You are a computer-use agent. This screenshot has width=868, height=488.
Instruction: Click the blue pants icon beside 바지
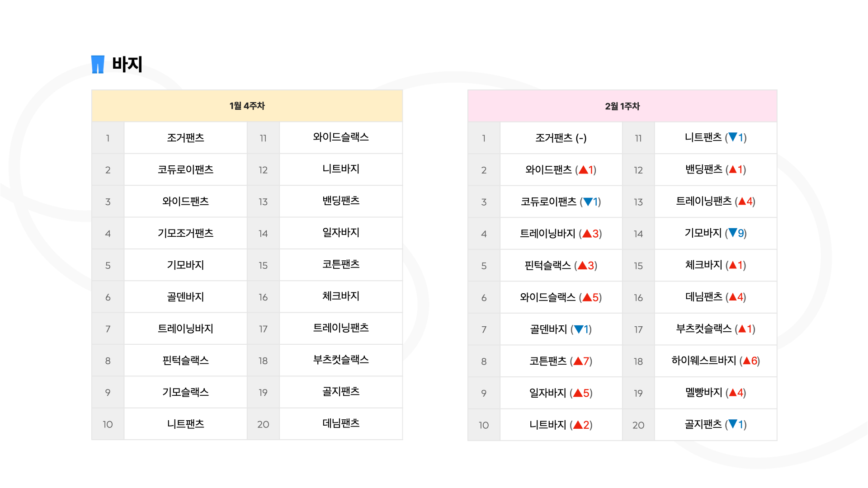(98, 64)
